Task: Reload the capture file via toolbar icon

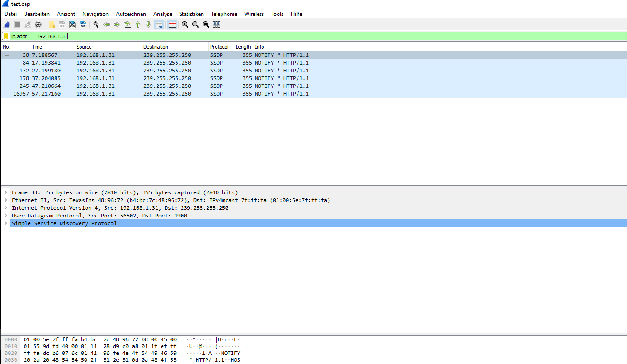Action: point(83,25)
